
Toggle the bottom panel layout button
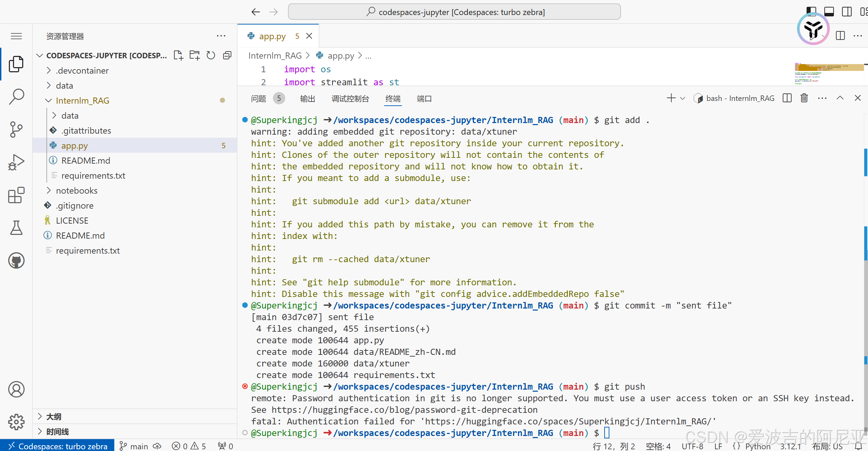tap(829, 12)
